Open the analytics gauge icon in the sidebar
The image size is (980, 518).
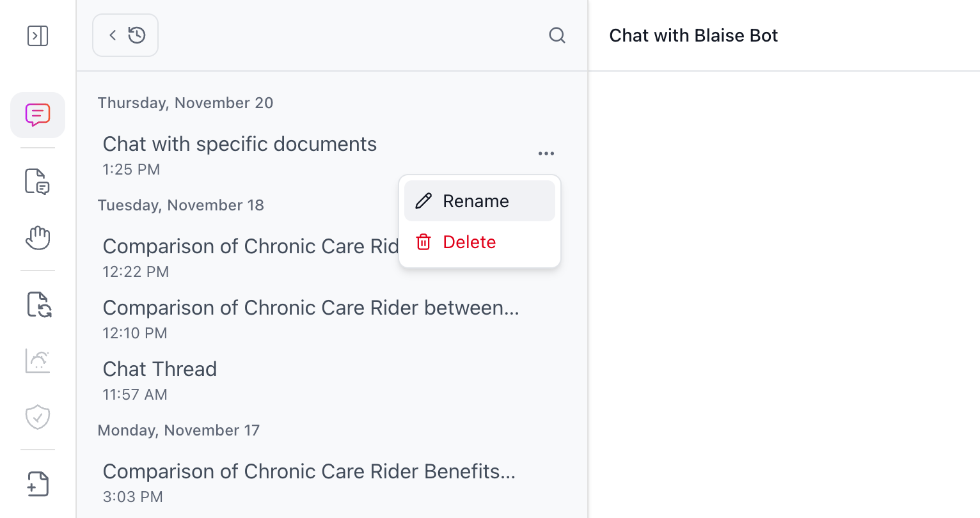(37, 361)
